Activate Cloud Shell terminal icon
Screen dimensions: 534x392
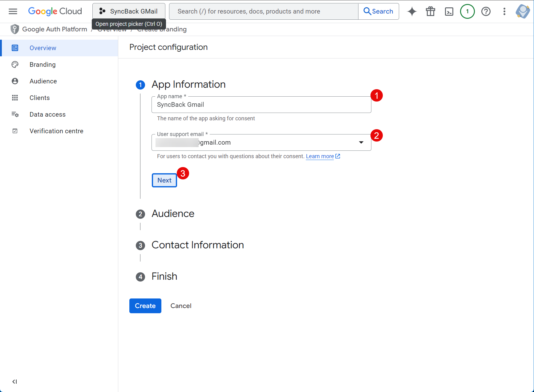pyautogui.click(x=449, y=11)
